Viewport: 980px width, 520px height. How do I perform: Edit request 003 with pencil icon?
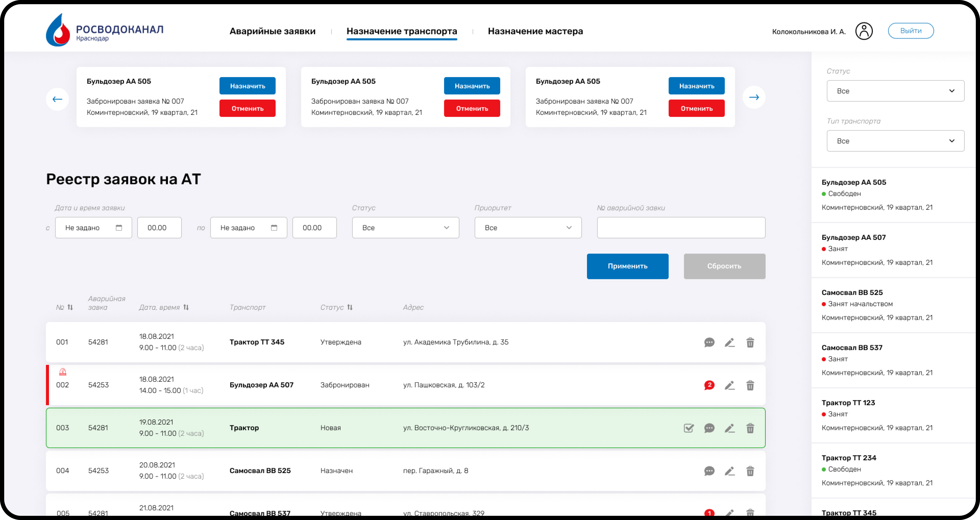pos(730,428)
